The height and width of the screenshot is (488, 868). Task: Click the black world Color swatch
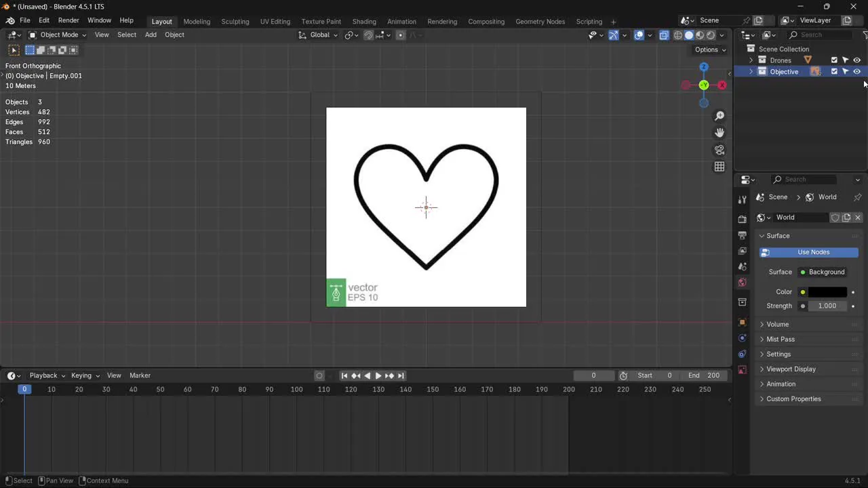coord(827,292)
